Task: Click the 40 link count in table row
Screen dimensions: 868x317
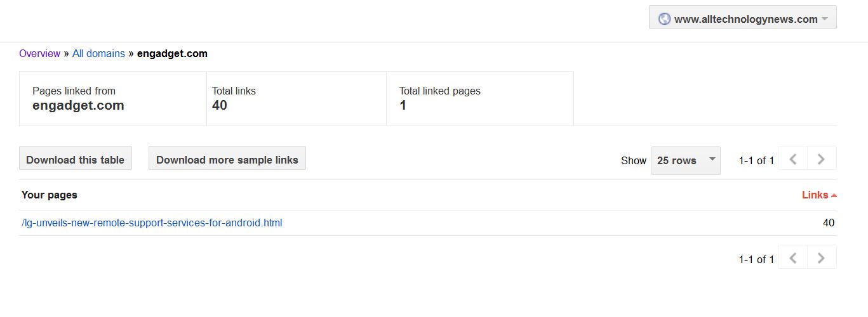Action: coord(829,223)
